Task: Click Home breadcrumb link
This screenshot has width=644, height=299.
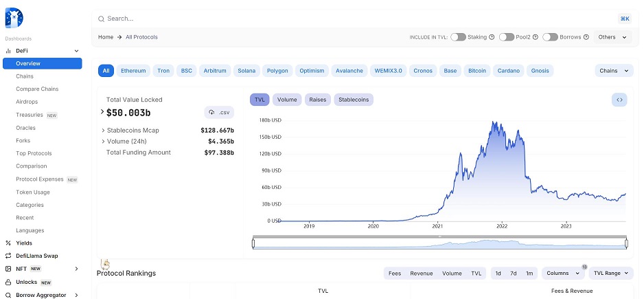Action: pyautogui.click(x=106, y=37)
